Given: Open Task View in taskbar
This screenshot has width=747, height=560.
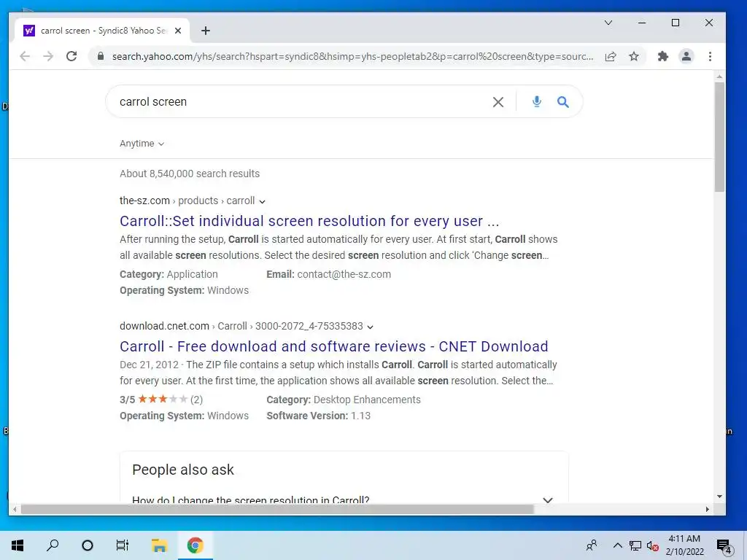Looking at the screenshot, I should pyautogui.click(x=123, y=545).
